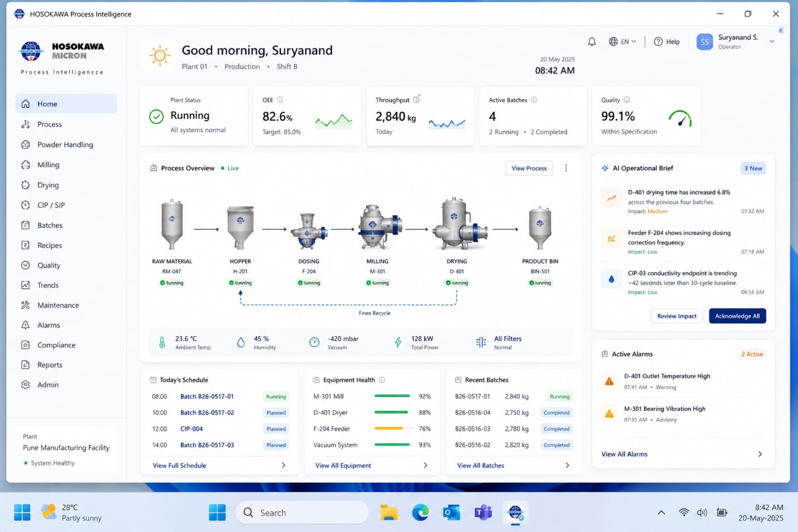This screenshot has width=798, height=532.
Task: Expand the Suryanand S. user menu
Action: pos(772,42)
